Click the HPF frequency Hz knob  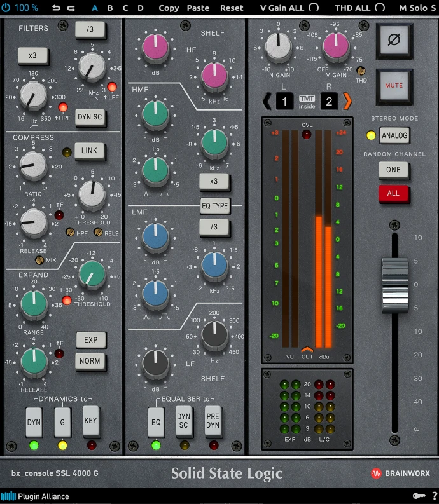pyautogui.click(x=33, y=95)
